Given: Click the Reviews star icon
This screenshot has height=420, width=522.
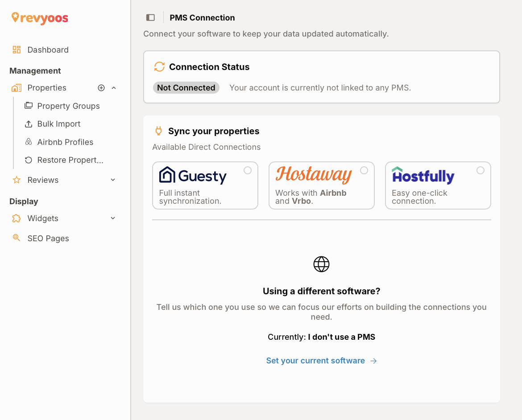Looking at the screenshot, I should pos(17,180).
